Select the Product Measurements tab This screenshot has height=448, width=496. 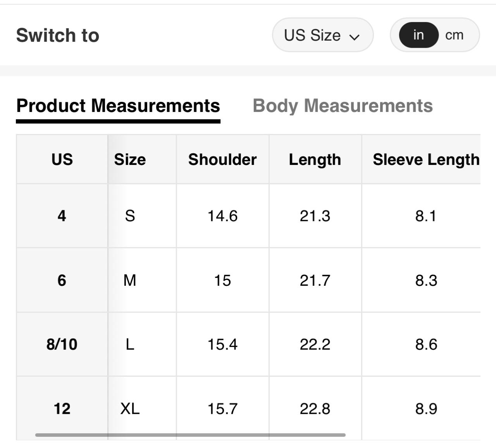coord(118,106)
